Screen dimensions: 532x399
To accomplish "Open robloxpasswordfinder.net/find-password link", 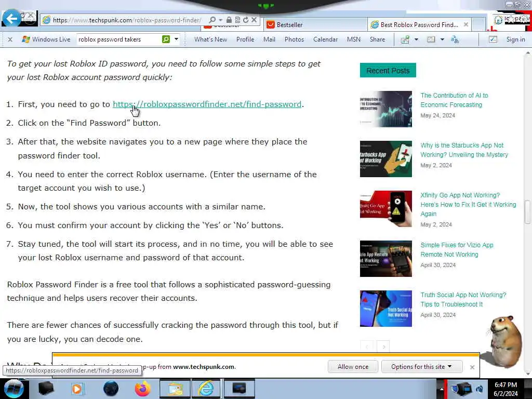I will tap(207, 104).
